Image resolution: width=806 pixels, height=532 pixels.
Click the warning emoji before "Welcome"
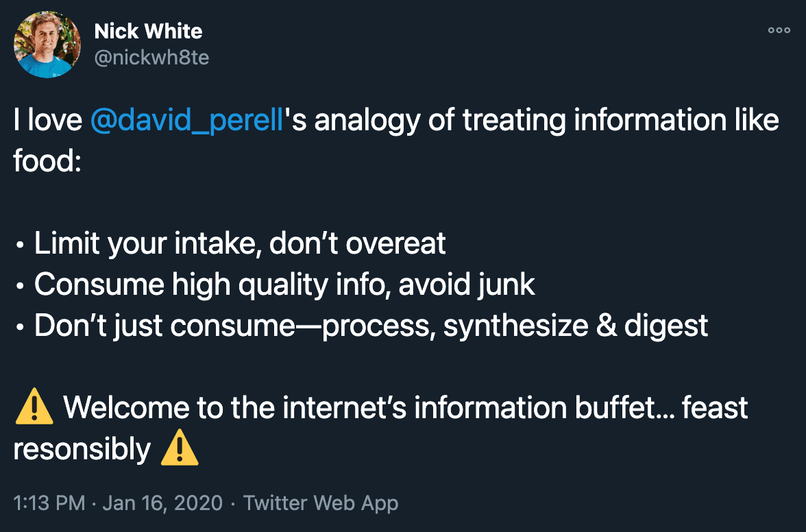click(34, 407)
